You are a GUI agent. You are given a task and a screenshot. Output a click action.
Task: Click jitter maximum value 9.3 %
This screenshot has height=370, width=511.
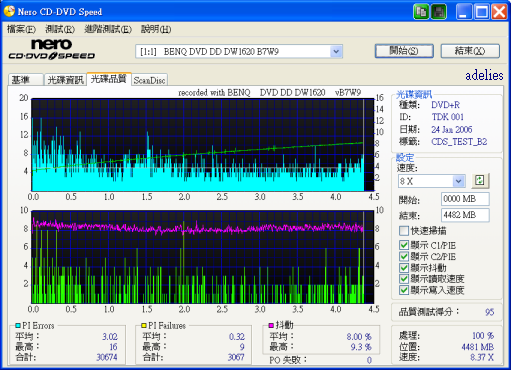click(361, 347)
